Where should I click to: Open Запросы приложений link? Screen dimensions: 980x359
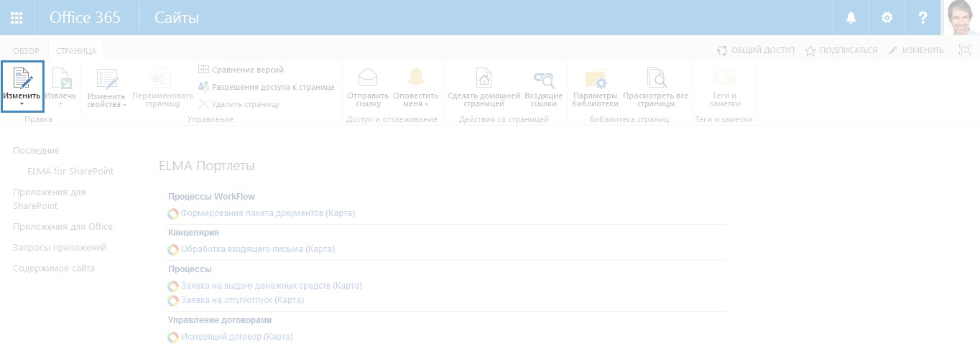(60, 248)
